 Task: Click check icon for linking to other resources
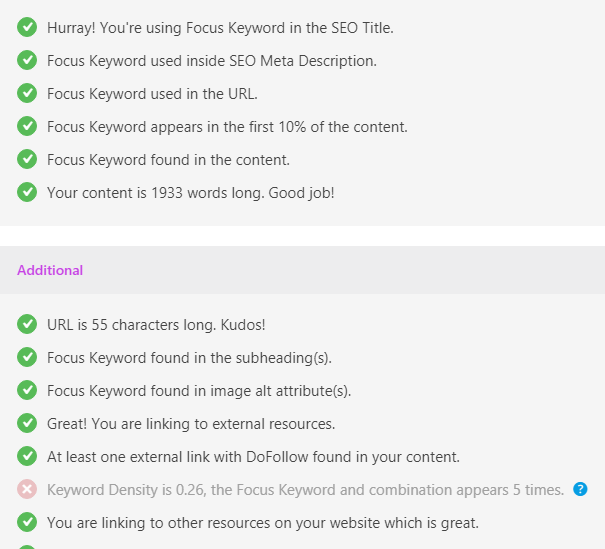28,523
